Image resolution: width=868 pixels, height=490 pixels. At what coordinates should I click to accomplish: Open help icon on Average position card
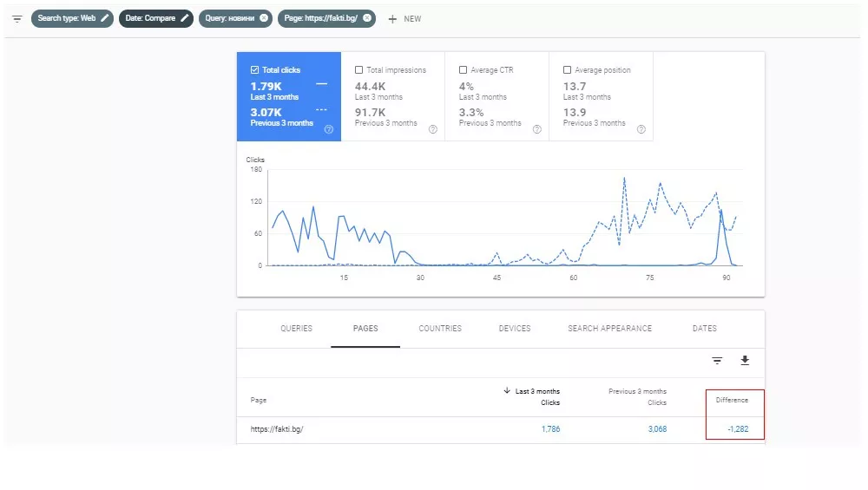point(641,129)
